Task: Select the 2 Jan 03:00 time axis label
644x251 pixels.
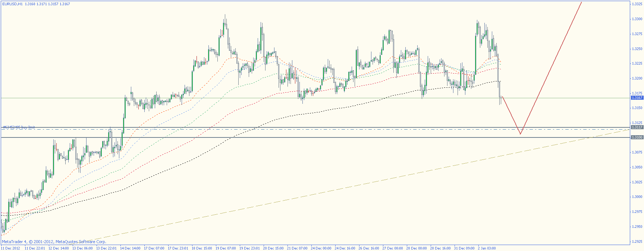Action: click(x=487, y=248)
